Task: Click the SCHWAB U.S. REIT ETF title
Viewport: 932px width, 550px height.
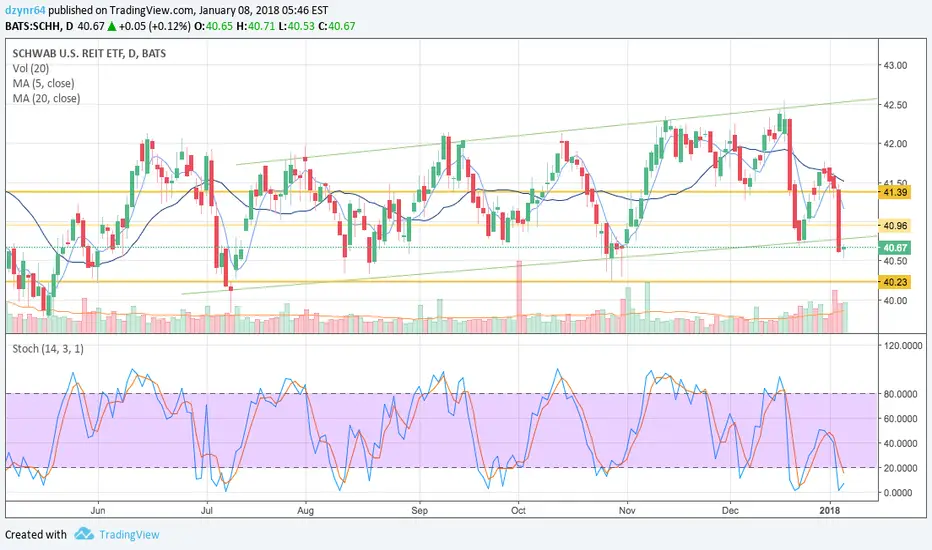Action: (89, 54)
